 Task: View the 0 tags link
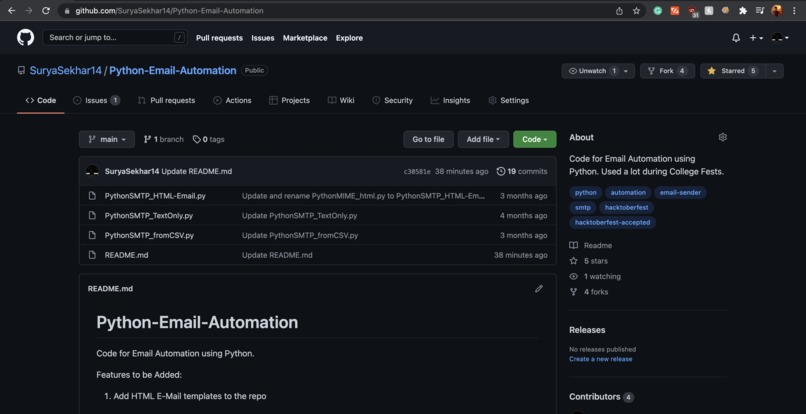(x=209, y=139)
